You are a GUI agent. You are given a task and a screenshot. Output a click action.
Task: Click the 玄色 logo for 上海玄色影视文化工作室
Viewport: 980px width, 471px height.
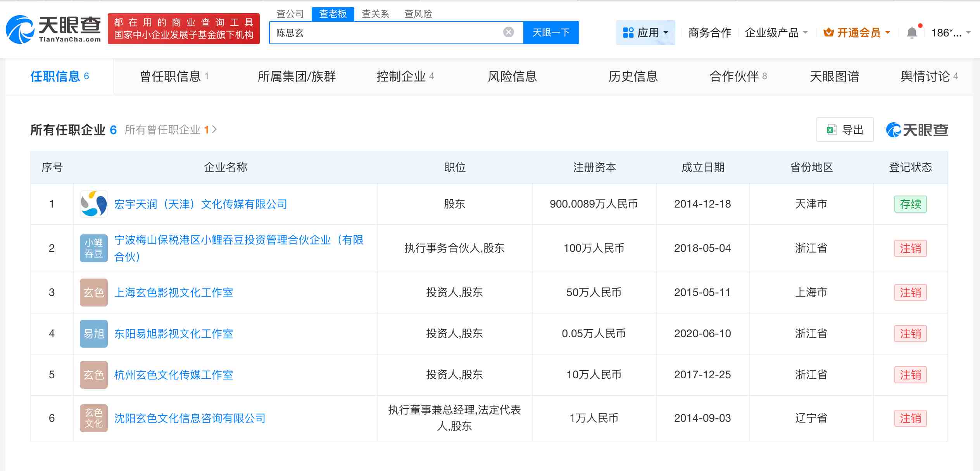tap(93, 293)
